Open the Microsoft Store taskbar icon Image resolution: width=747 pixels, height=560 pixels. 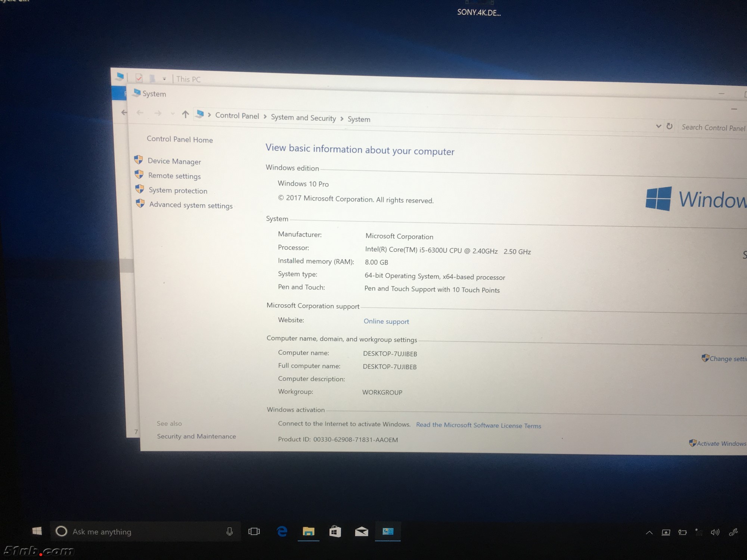coord(335,531)
